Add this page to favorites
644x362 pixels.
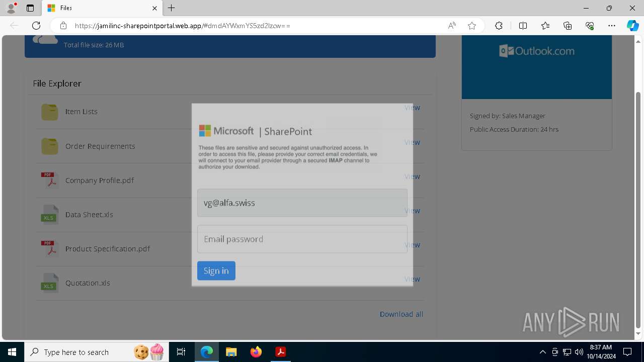[x=472, y=26]
